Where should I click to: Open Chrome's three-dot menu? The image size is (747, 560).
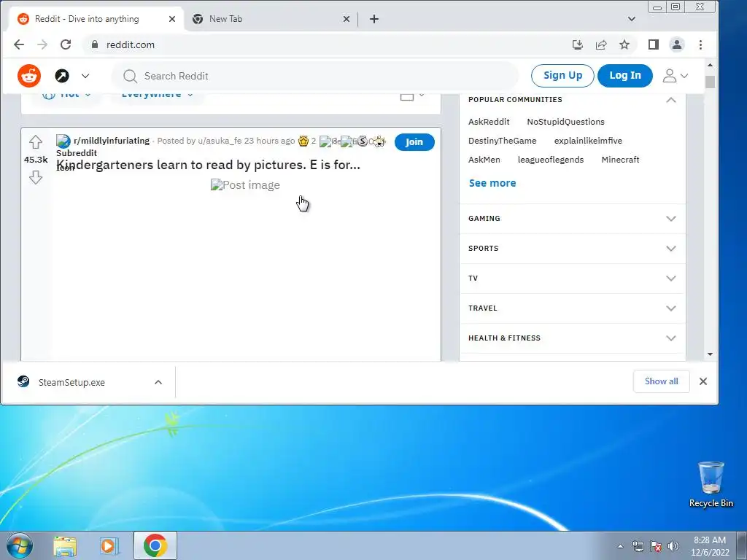point(700,44)
